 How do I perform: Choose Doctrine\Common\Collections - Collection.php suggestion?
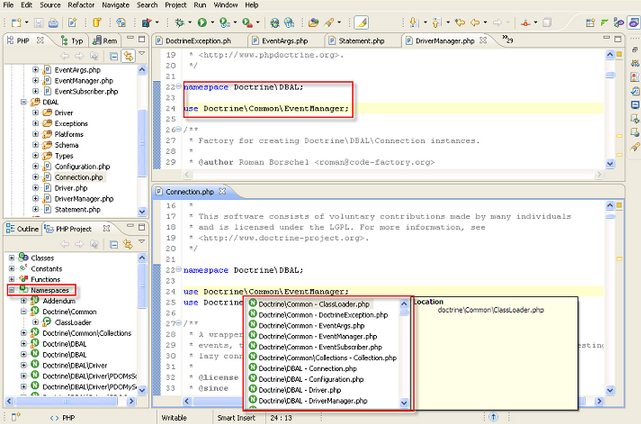pos(327,358)
